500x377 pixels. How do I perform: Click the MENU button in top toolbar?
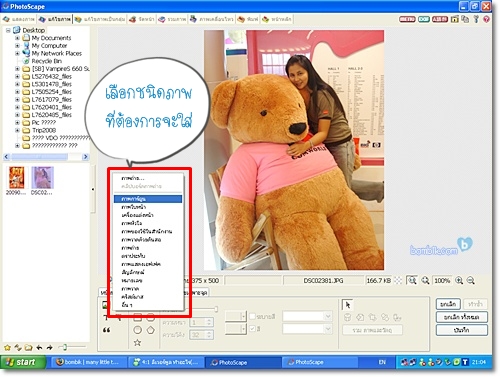click(407, 19)
